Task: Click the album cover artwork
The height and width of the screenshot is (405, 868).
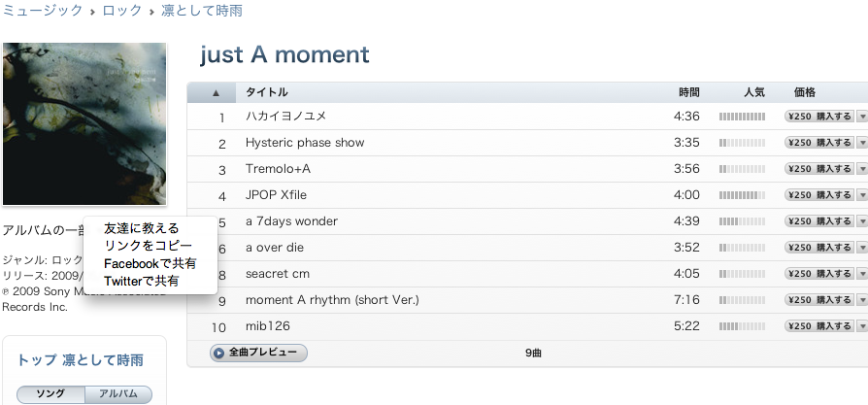Action: point(84,123)
